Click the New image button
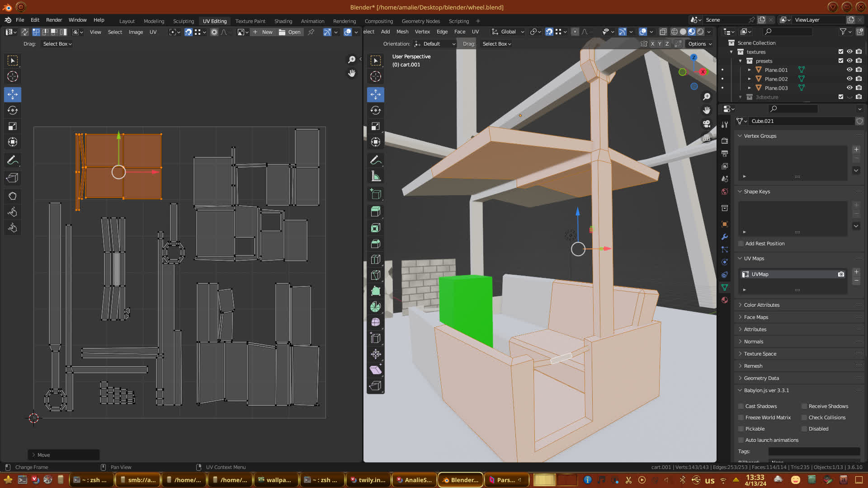Viewport: 868px width, 488px height. pos(263,32)
